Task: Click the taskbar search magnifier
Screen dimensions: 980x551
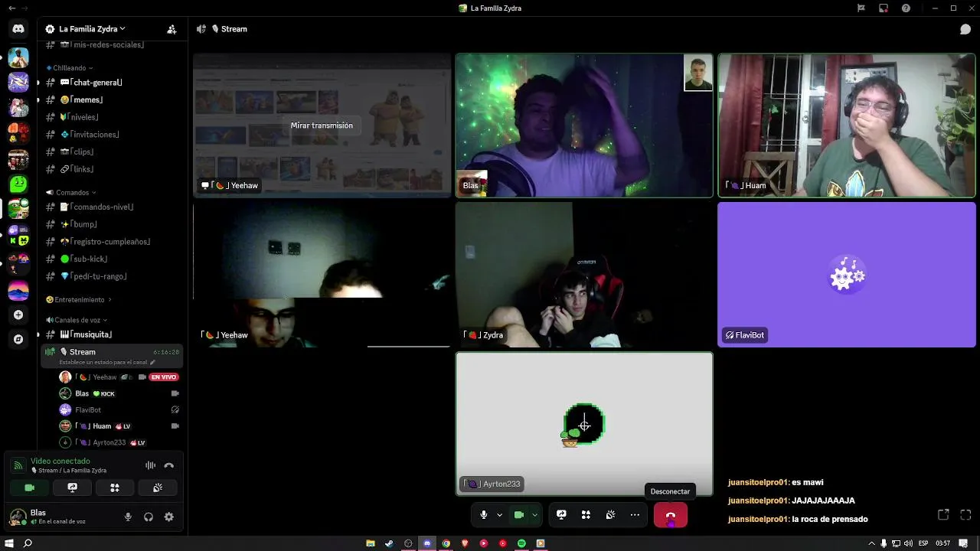Action: coord(28,543)
